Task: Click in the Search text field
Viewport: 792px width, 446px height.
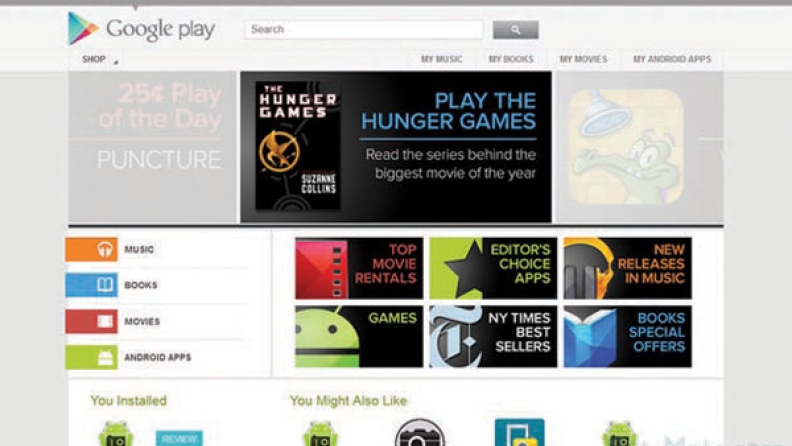Action: [364, 30]
